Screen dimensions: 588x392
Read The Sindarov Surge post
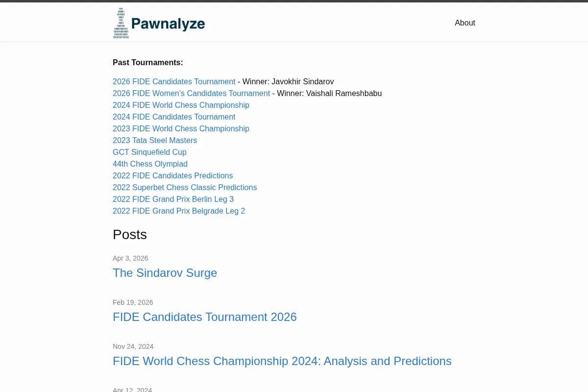(x=165, y=273)
